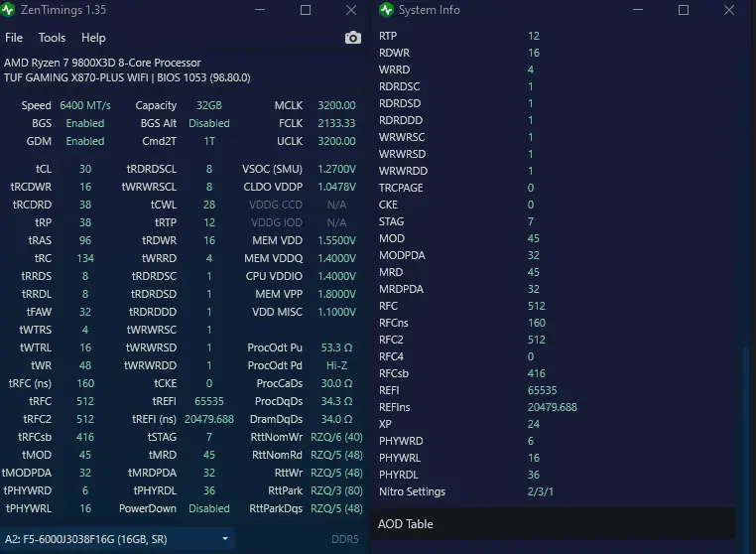Click the REFIns value in System Info
Viewport: 756px width, 554px height.
point(552,407)
